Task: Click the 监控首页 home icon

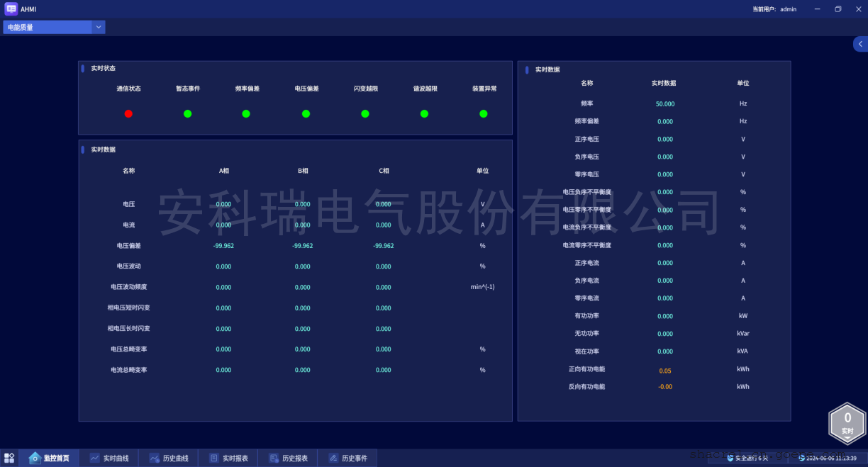Action: coord(35,458)
